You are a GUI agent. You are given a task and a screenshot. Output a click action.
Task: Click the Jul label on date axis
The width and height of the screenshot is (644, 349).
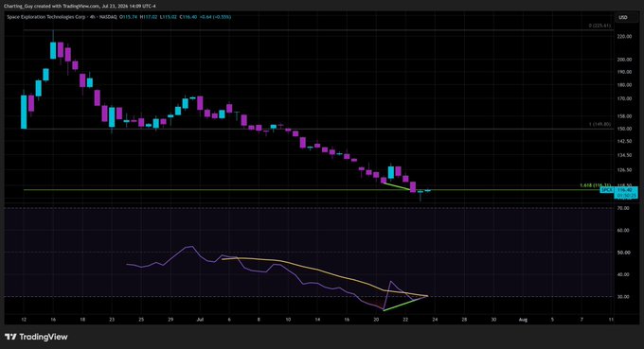coord(200,320)
